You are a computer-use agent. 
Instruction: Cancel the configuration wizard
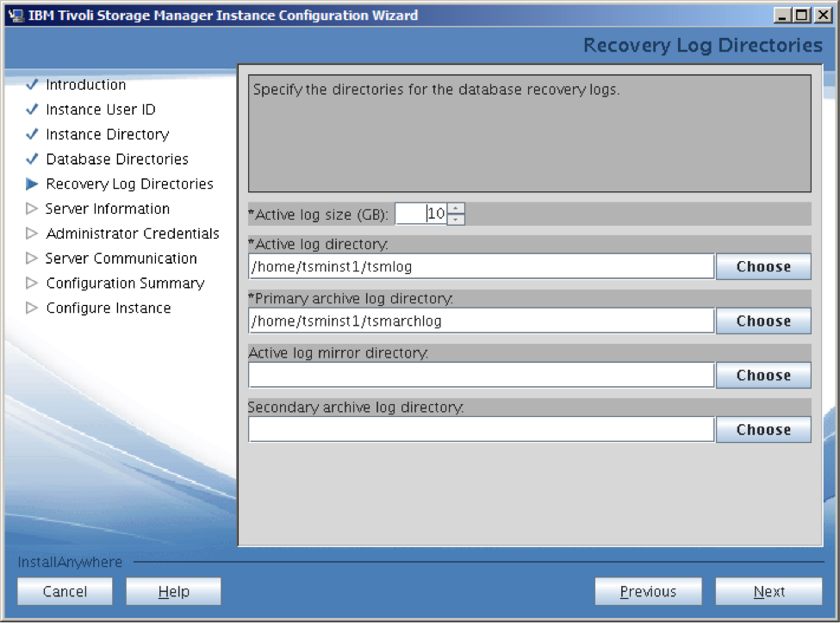(65, 591)
